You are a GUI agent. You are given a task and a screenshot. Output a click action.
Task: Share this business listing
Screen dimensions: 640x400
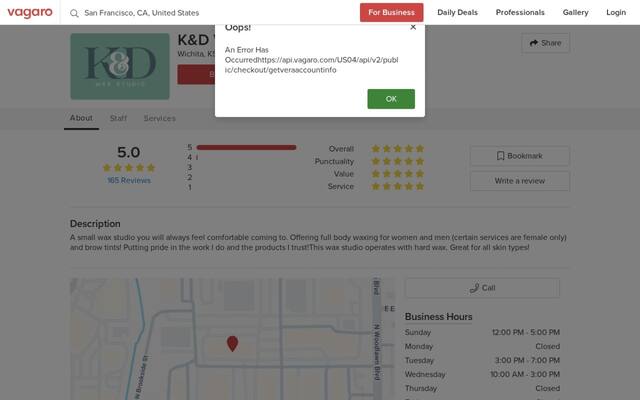point(545,43)
